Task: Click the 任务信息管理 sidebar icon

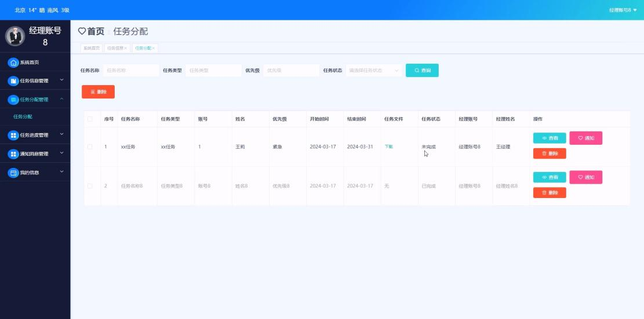Action: click(x=13, y=81)
